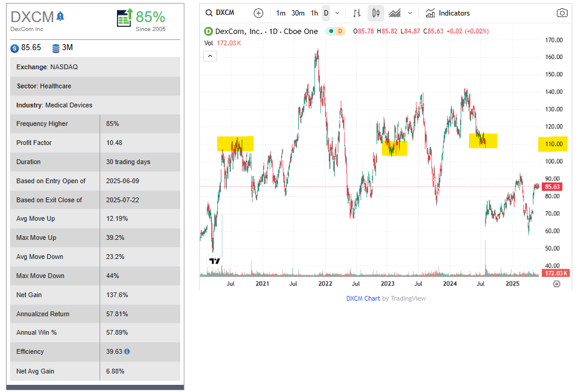Click the 2023 label on the time axis
Viewport: 586px width, 392px height.
coord(387,283)
